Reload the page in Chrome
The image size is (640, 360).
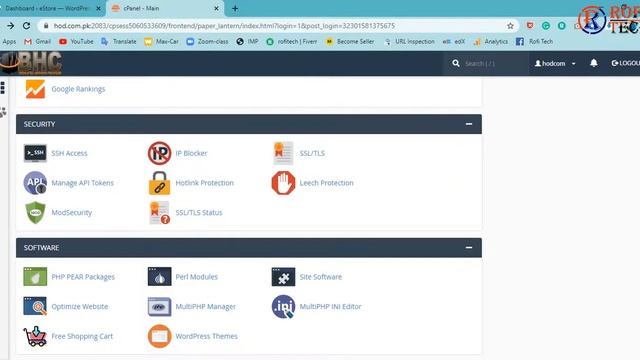[27, 26]
